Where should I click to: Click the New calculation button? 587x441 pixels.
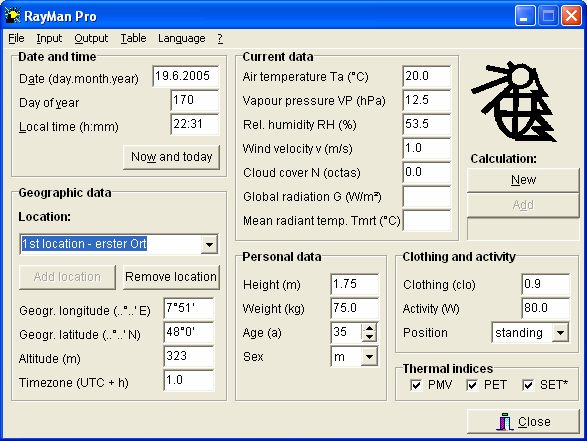523,180
